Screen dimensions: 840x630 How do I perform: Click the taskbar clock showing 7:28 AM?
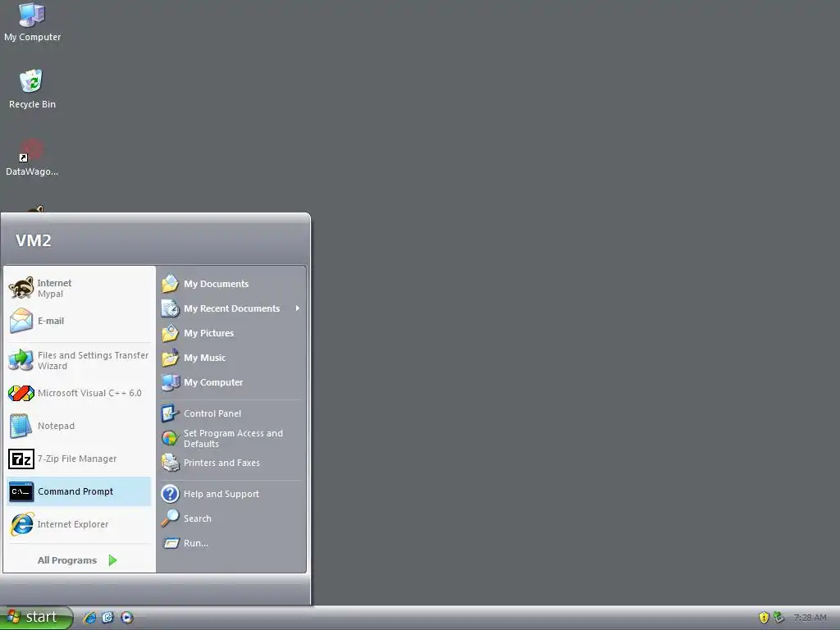[810, 618]
